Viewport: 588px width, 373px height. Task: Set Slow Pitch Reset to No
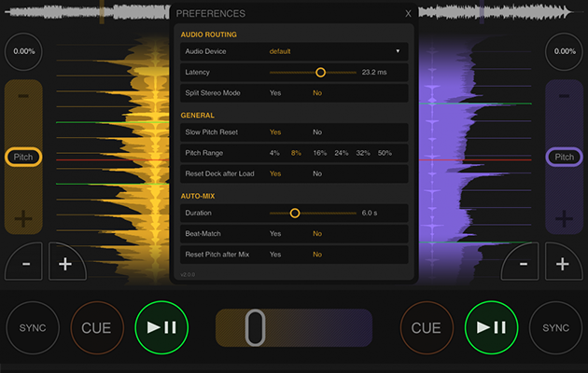tap(317, 132)
